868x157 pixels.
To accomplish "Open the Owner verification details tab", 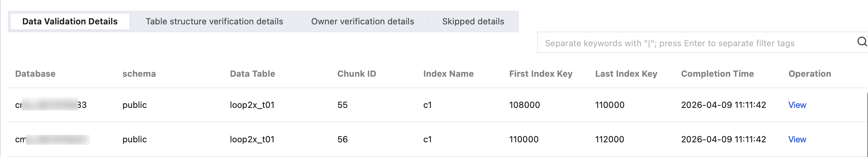I will click(x=362, y=22).
